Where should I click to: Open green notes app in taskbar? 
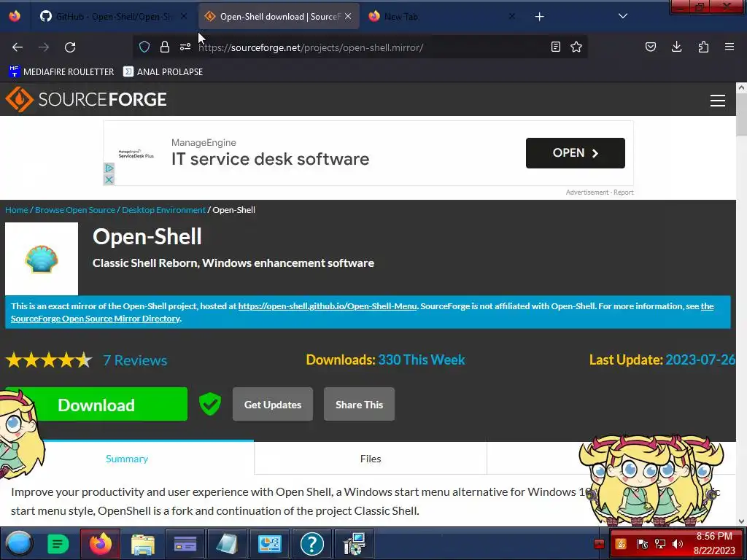point(58,543)
